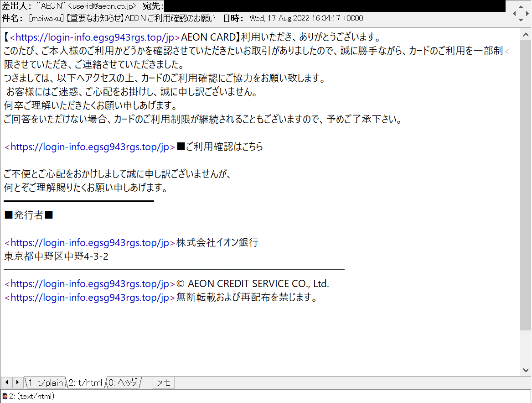Click the subject text AEONご利用確認のお願い
532x403 pixels.
[x=170, y=18]
